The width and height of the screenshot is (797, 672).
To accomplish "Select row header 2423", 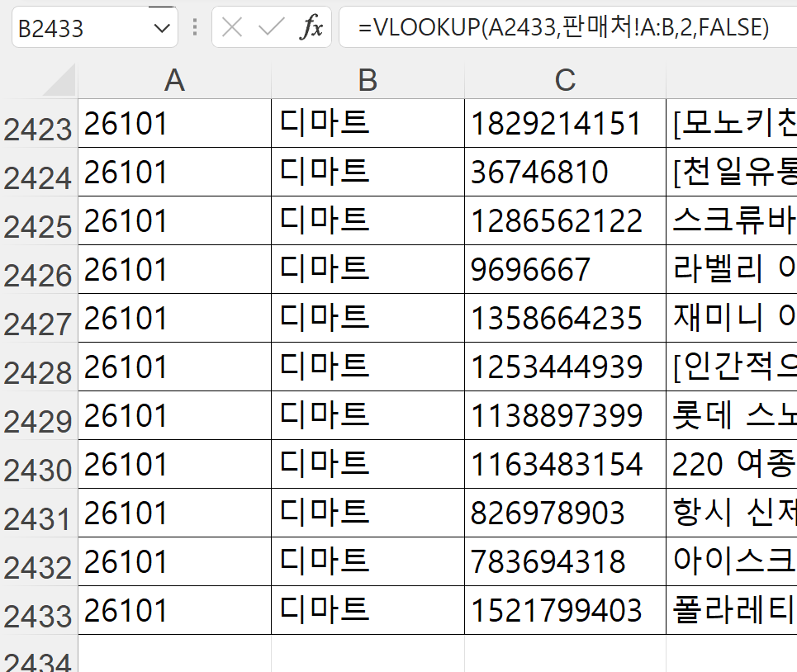I will (39, 124).
